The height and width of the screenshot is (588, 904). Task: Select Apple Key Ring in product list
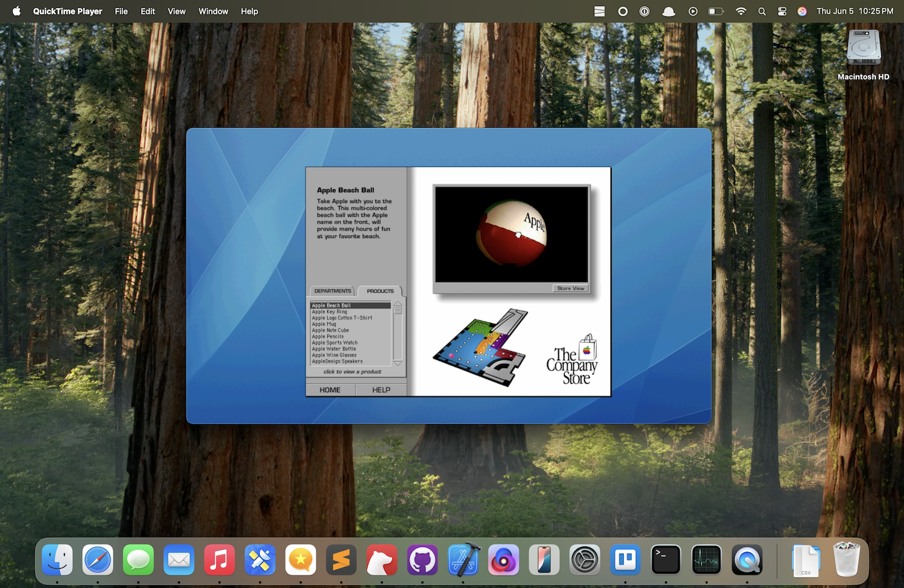pos(351,311)
